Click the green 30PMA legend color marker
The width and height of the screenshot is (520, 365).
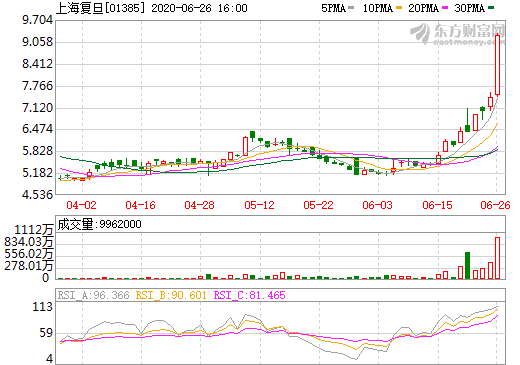coord(491,8)
